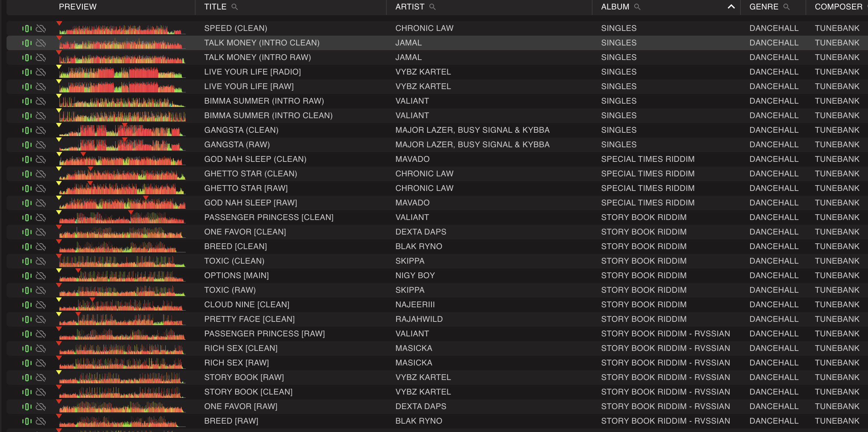Click artist name MAVADO on GOD NAH SLEEP [RAW]
The width and height of the screenshot is (868, 432).
point(412,203)
